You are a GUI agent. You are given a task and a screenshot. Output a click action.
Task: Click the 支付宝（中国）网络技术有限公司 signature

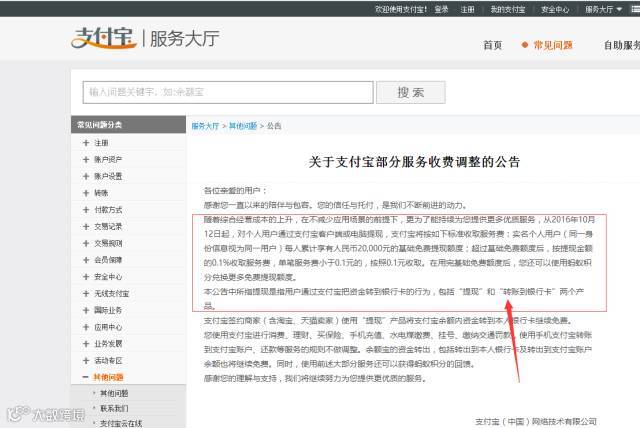(536, 421)
